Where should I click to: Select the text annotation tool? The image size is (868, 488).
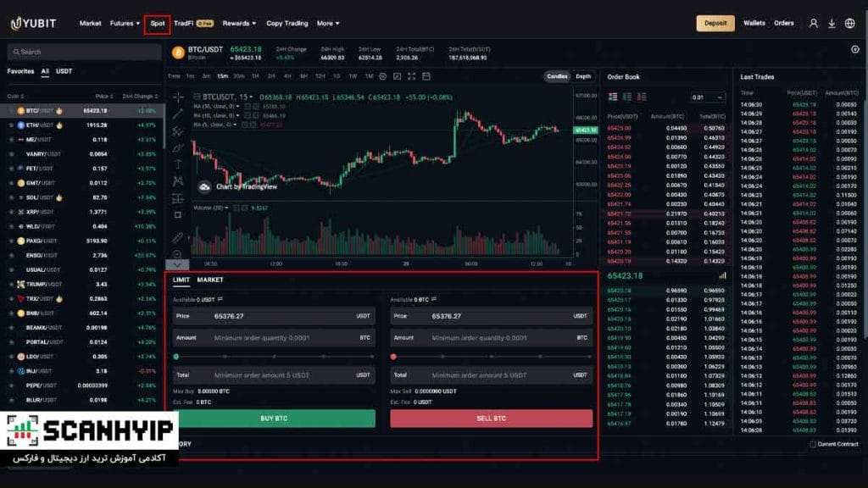coord(178,164)
